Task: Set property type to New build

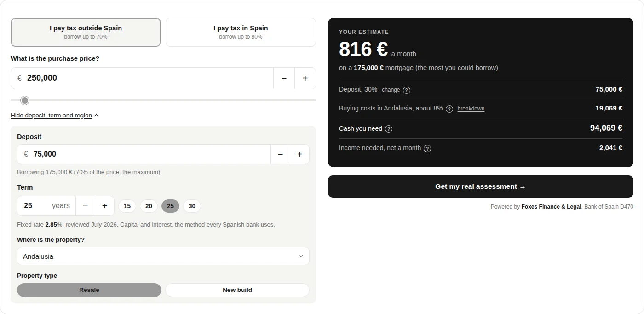Action: point(237,290)
